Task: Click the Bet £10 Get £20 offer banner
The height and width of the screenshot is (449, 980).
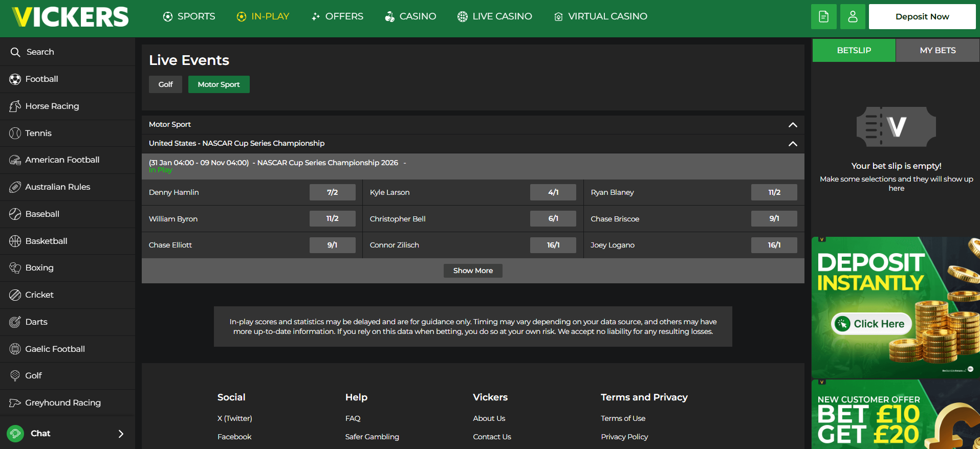Action: point(896,414)
